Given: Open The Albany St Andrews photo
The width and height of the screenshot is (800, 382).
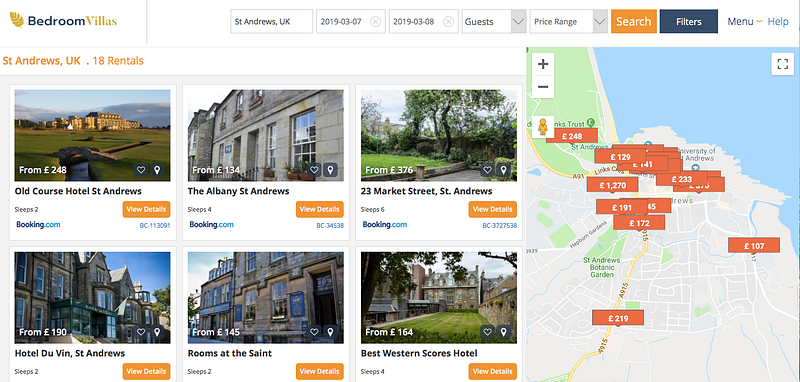Looking at the screenshot, I should [x=266, y=135].
